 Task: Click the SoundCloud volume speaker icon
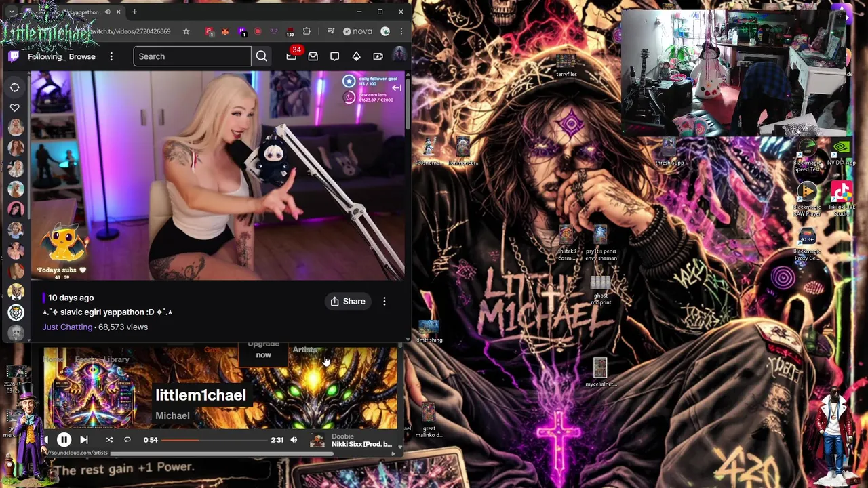click(294, 440)
